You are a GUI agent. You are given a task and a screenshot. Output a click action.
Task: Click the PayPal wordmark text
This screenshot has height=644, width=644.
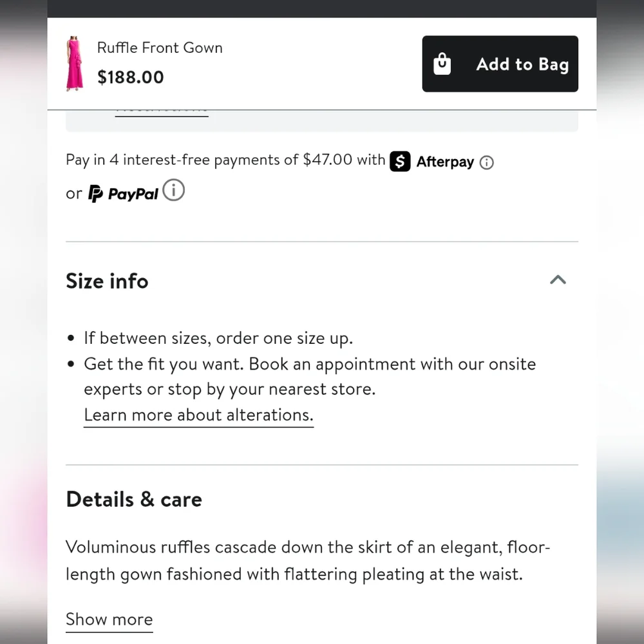pyautogui.click(x=133, y=194)
